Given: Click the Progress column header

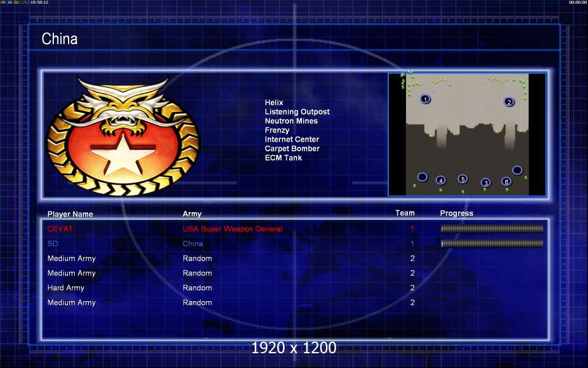Looking at the screenshot, I should tap(456, 213).
